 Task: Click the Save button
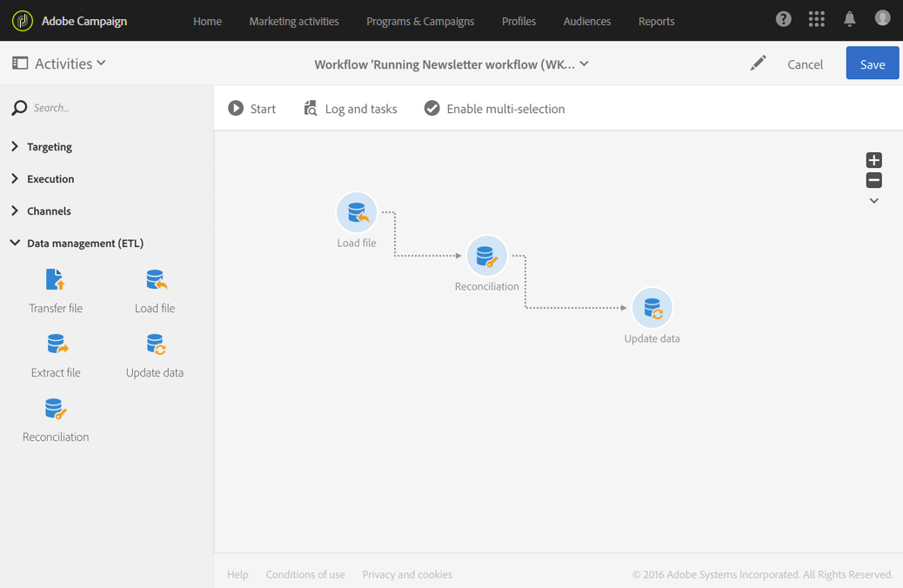pyautogui.click(x=872, y=63)
